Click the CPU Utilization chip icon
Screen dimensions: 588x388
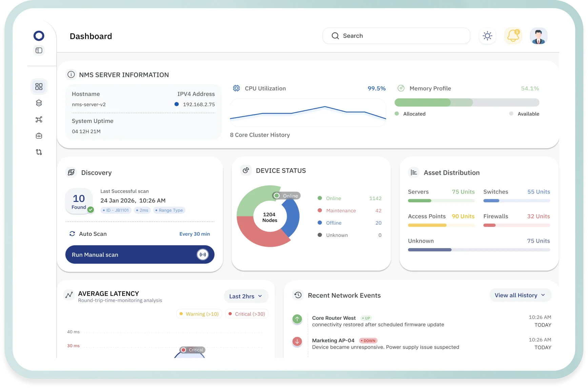(x=236, y=88)
